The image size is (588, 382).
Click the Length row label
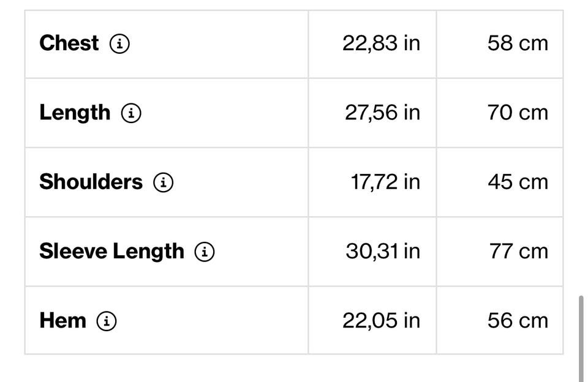pos(75,113)
